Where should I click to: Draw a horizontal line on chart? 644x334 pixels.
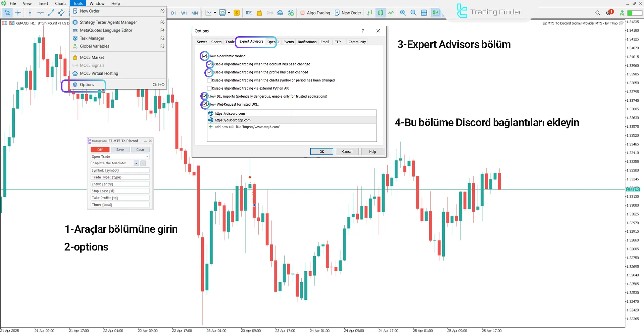40,13
